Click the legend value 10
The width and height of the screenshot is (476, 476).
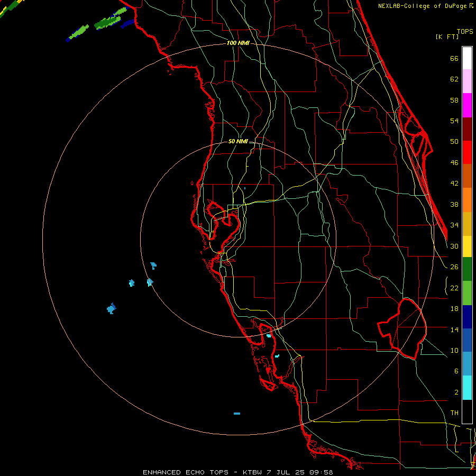(x=454, y=351)
